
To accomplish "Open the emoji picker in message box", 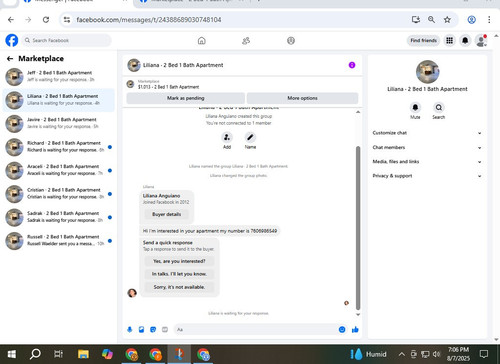I will click(x=342, y=330).
